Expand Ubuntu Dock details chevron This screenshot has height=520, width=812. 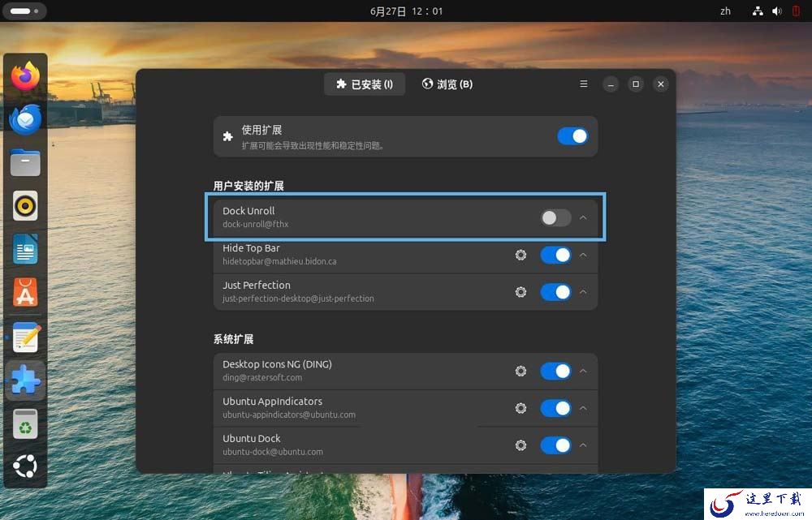583,445
